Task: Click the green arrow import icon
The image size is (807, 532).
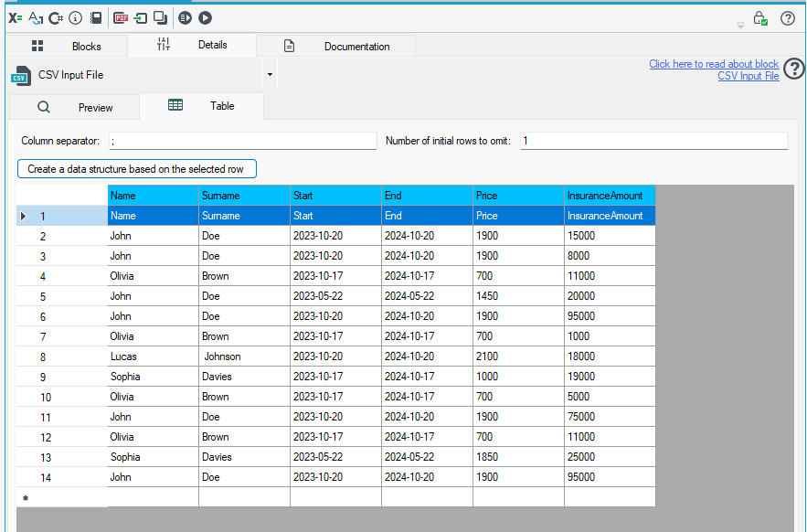Action: tap(140, 18)
